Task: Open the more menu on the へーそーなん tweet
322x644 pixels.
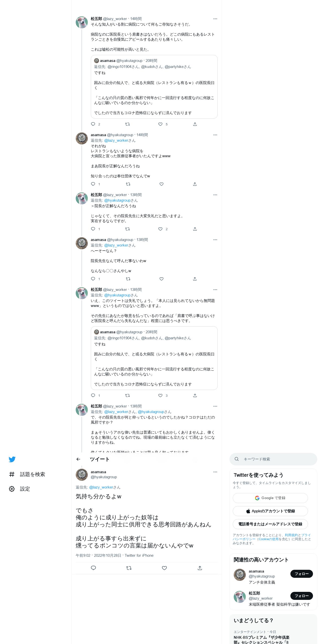Action: point(215,240)
